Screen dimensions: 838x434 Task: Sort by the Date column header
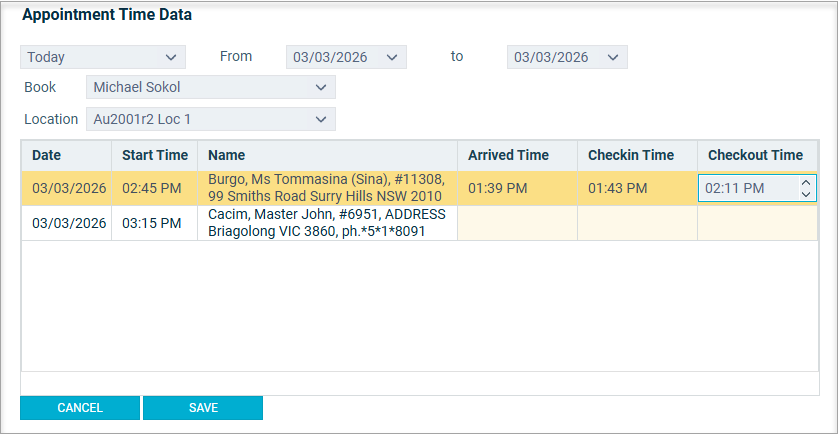click(x=66, y=155)
